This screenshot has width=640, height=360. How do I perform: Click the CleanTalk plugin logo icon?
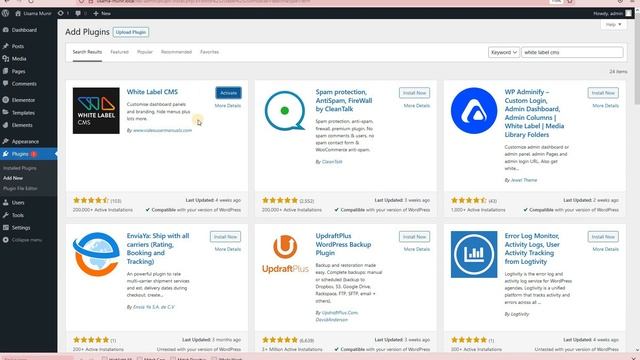tap(285, 111)
